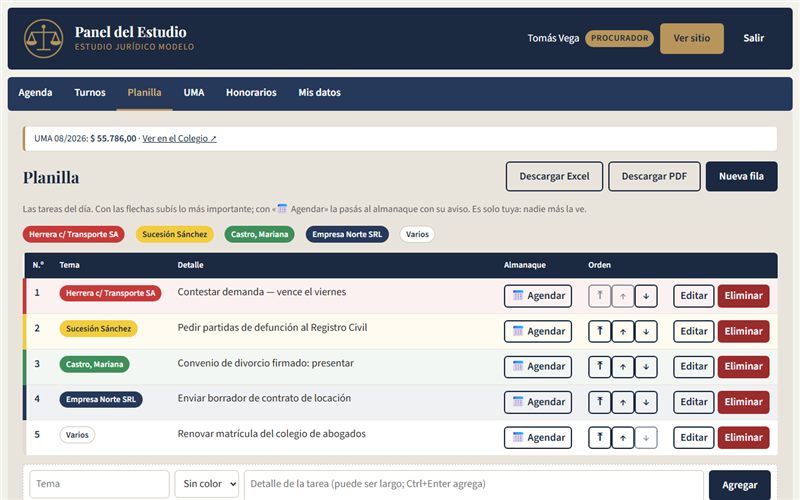Move Herrera task up one position
This screenshot has height=500, width=800.
[622, 296]
